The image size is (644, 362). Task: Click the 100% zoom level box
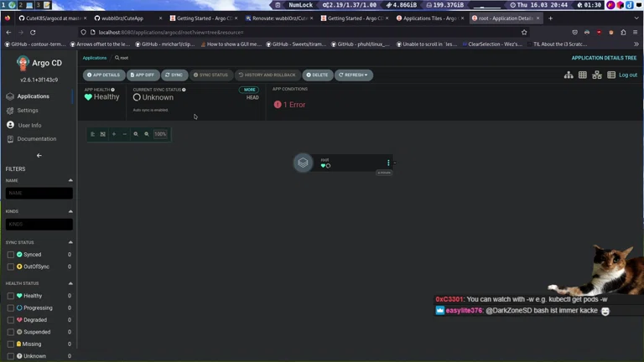tap(160, 134)
